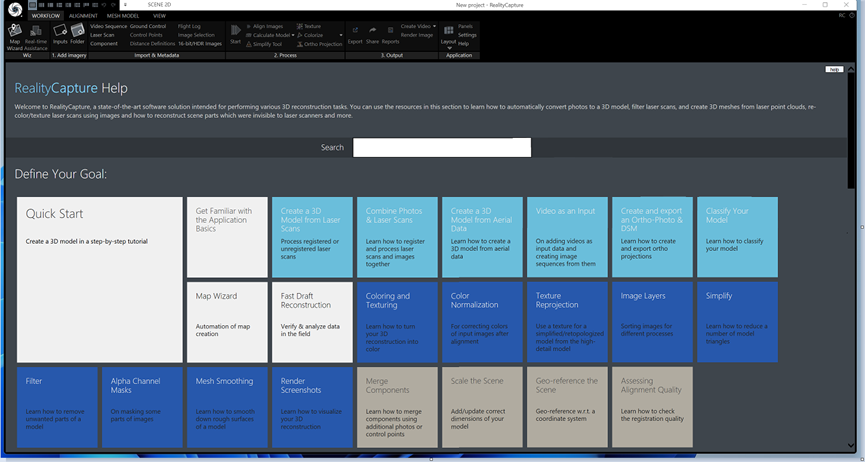Expand the Create Video dropdown arrow

click(434, 26)
